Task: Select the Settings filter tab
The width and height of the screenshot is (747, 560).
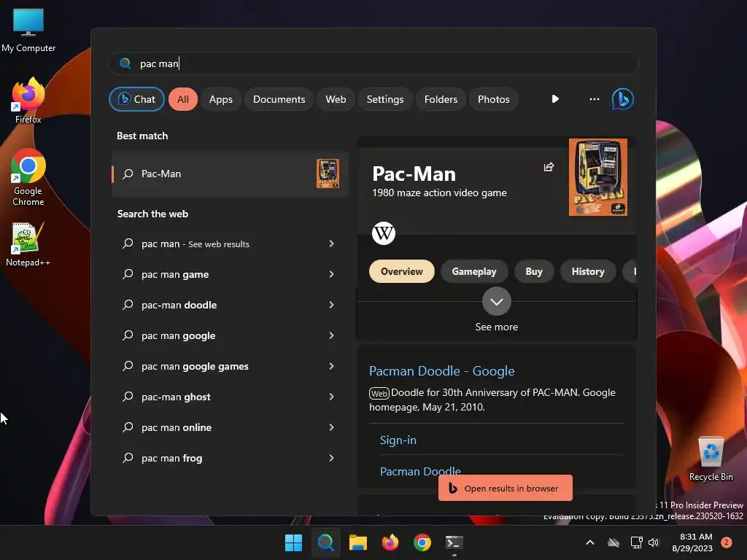Action: (385, 99)
